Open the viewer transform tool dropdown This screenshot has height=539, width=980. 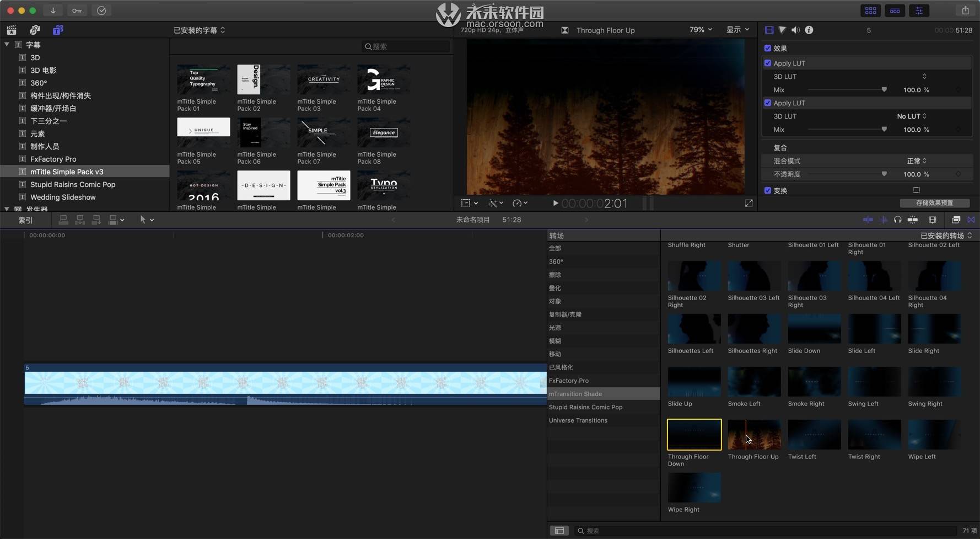469,203
